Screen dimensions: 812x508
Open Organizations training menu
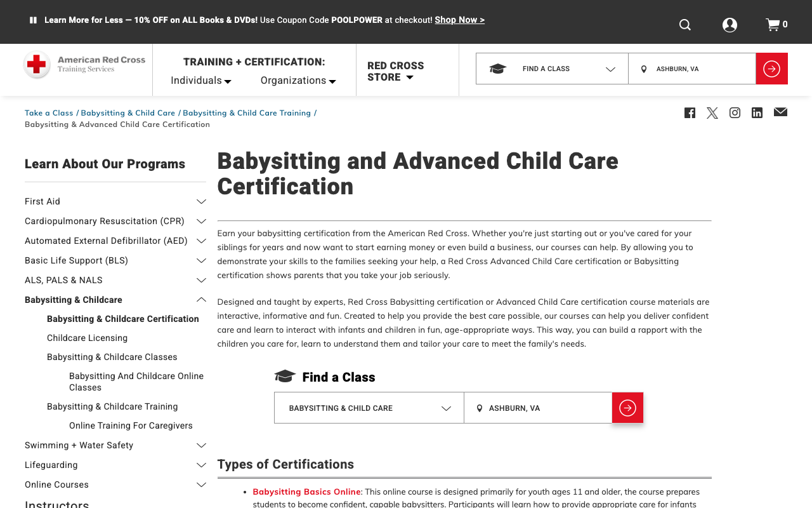click(298, 81)
